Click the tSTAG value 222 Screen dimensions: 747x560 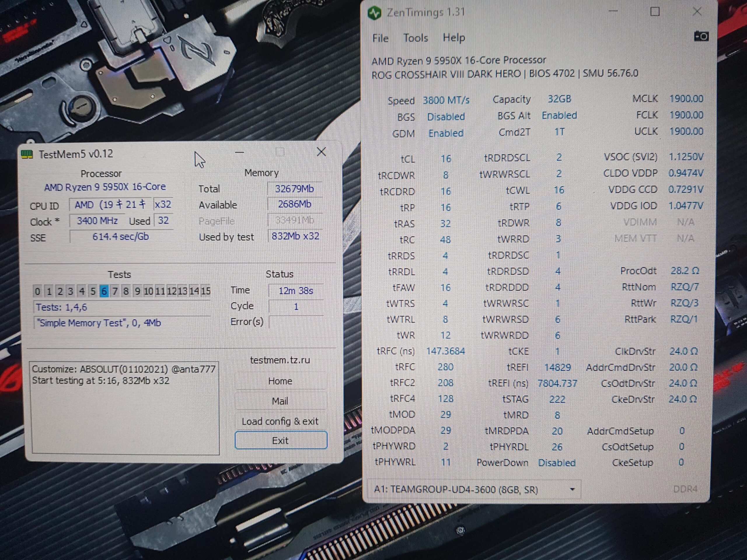point(557,399)
